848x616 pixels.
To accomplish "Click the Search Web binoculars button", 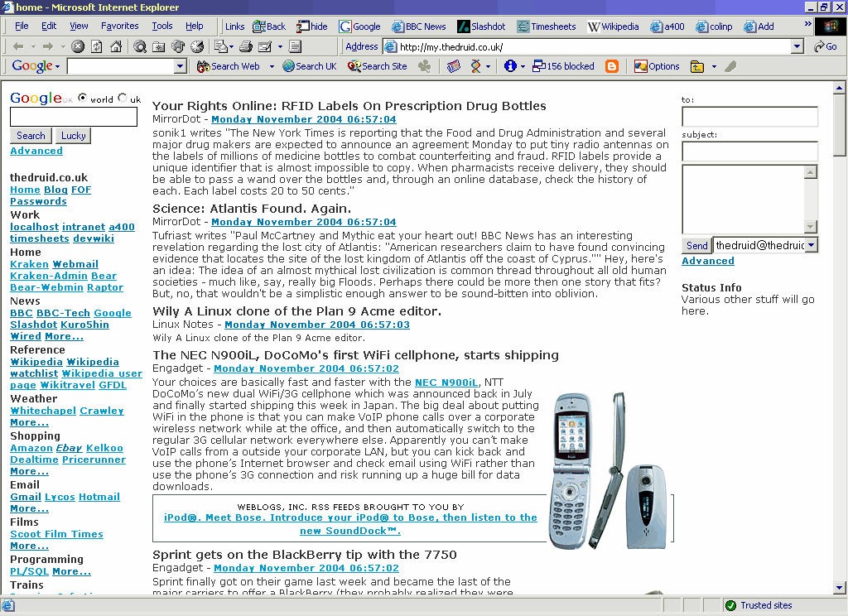I will point(229,66).
